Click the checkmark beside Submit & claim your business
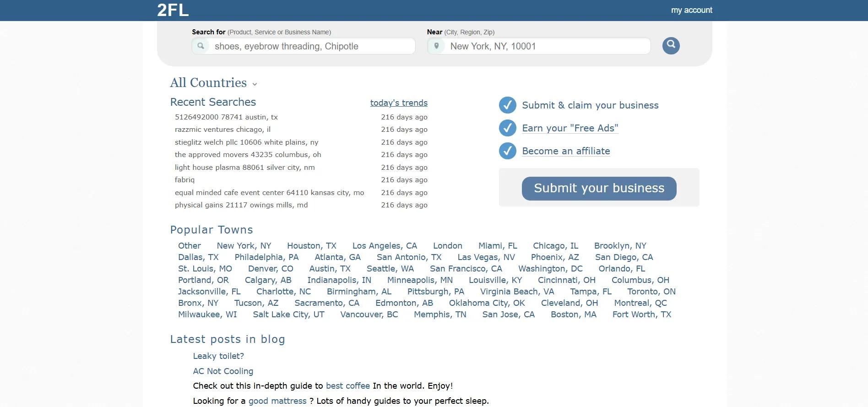The height and width of the screenshot is (407, 868). click(507, 105)
